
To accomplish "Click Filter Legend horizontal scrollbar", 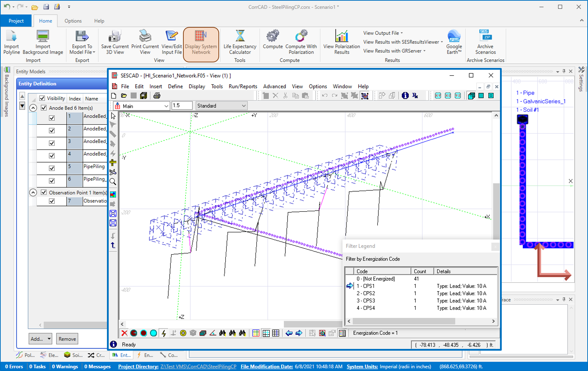I will tap(421, 321).
